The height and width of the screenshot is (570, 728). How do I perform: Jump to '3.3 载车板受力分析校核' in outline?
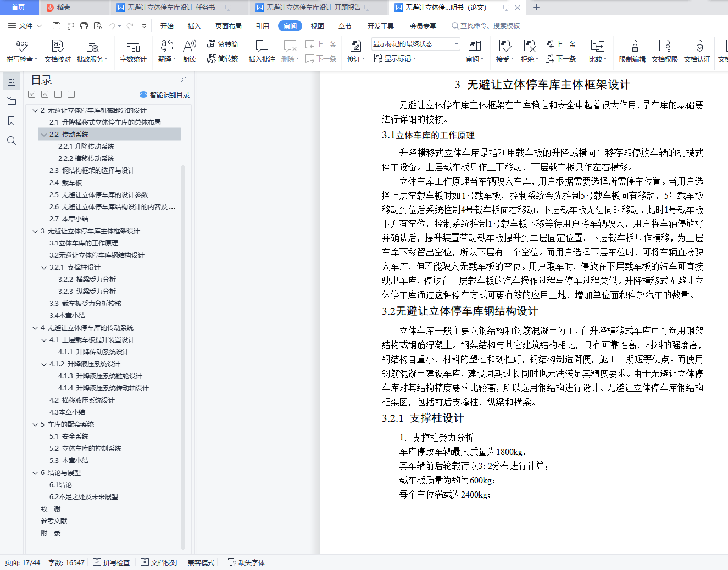click(x=85, y=304)
